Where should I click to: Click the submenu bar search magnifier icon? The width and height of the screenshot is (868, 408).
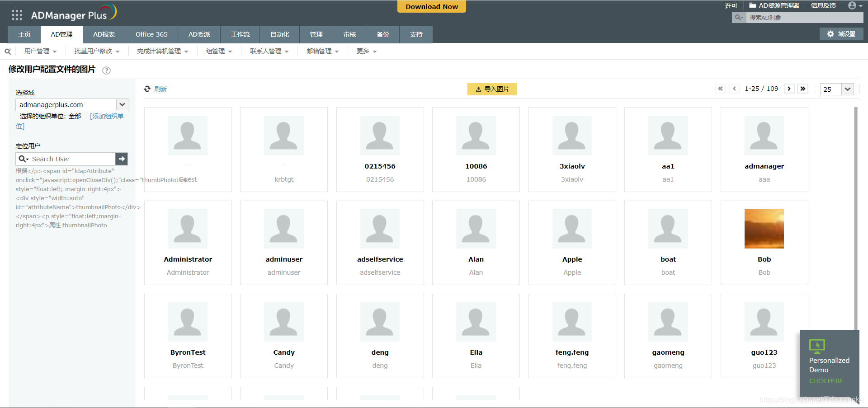(x=8, y=52)
